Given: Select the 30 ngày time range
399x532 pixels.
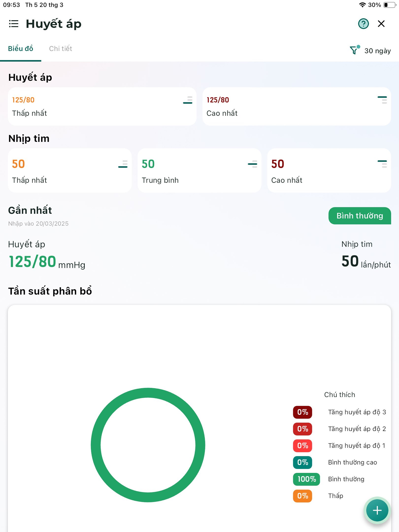Looking at the screenshot, I should click(377, 51).
